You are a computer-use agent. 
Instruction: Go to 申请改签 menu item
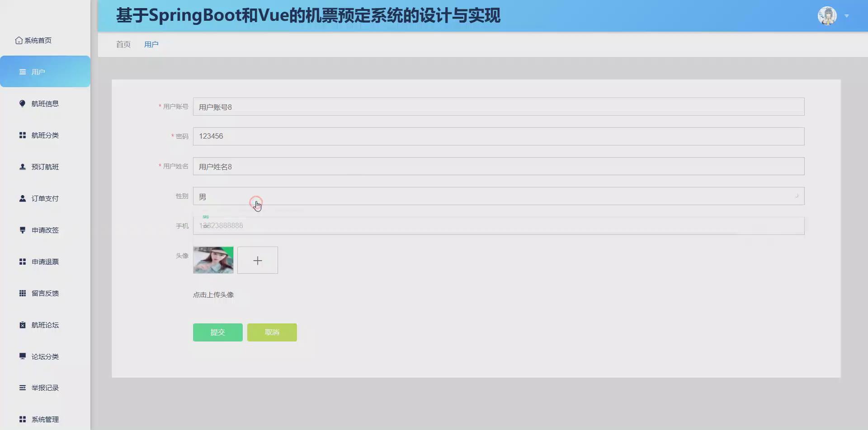tap(45, 230)
